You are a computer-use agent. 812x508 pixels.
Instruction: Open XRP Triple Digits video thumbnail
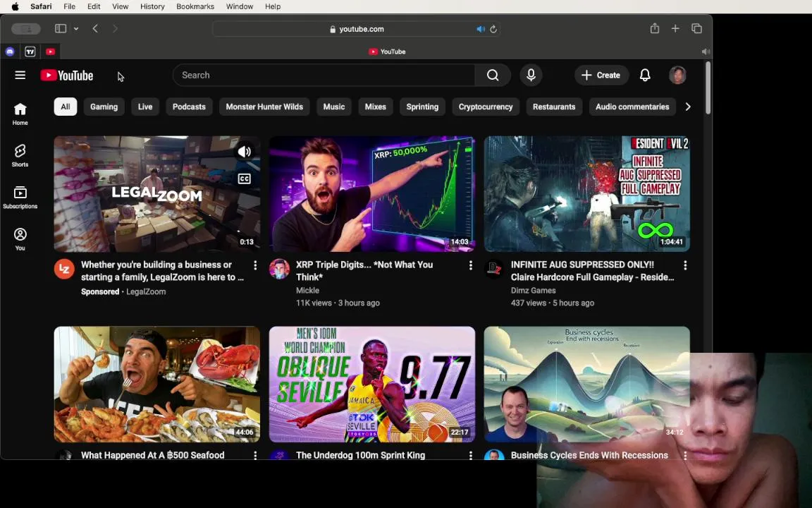[x=372, y=194]
